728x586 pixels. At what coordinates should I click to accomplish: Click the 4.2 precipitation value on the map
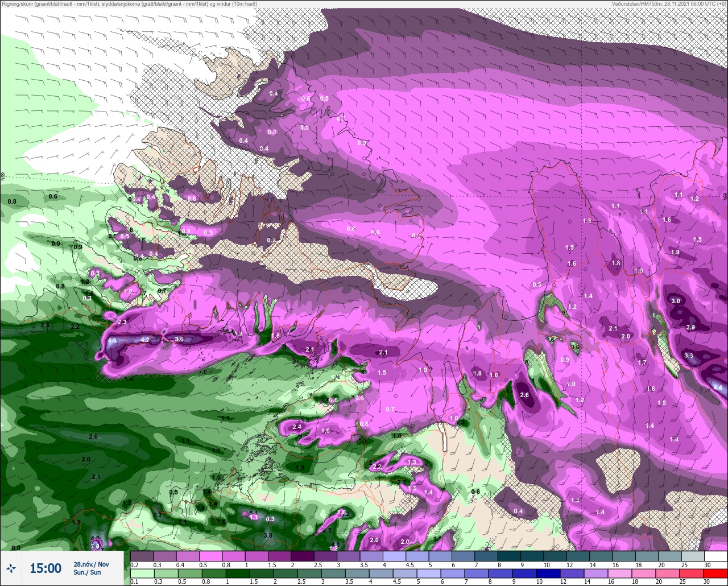(144, 340)
